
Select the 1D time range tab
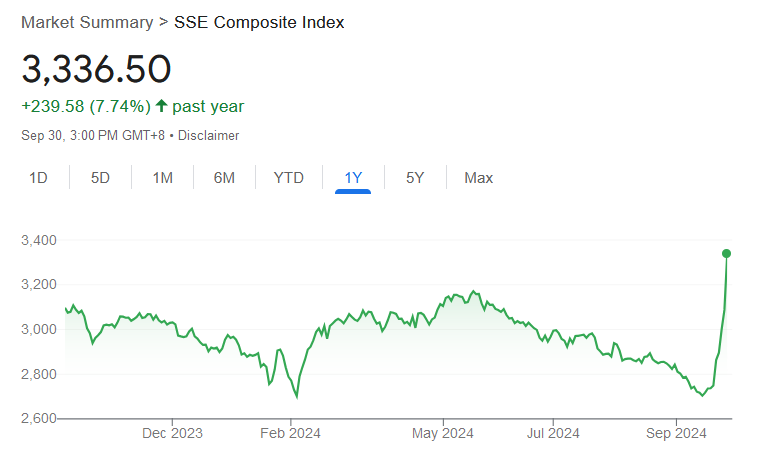click(38, 178)
